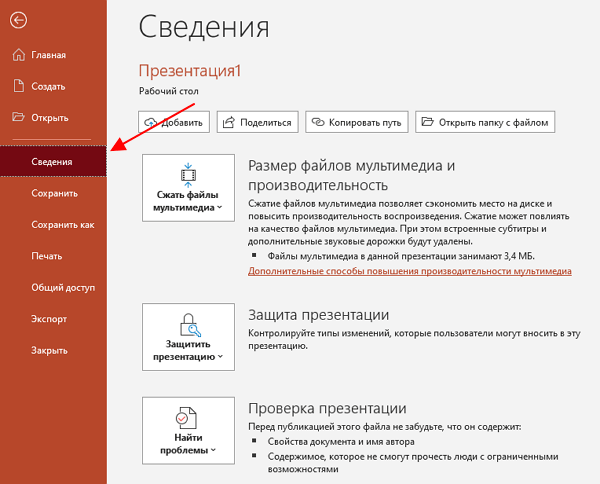Click the compress media film icon
Viewport: 600px width, 484px height.
[x=188, y=175]
